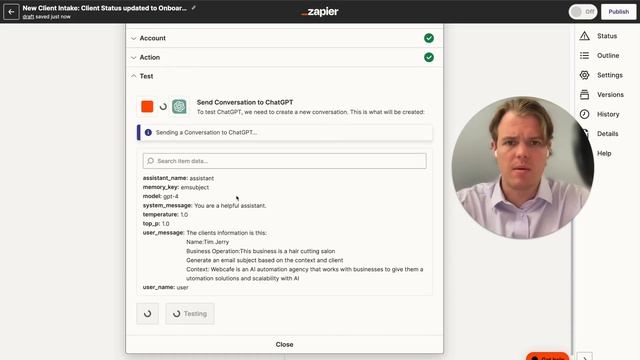Viewport: 640px width, 360px height.
Task: Open the orange Get help chat button
Action: click(547, 356)
